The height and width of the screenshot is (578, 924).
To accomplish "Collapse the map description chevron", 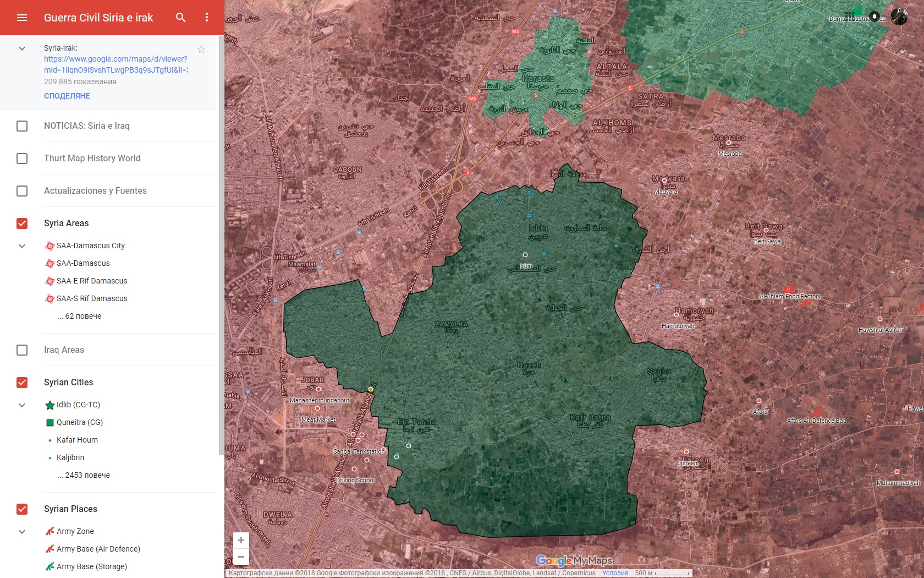I will [22, 48].
